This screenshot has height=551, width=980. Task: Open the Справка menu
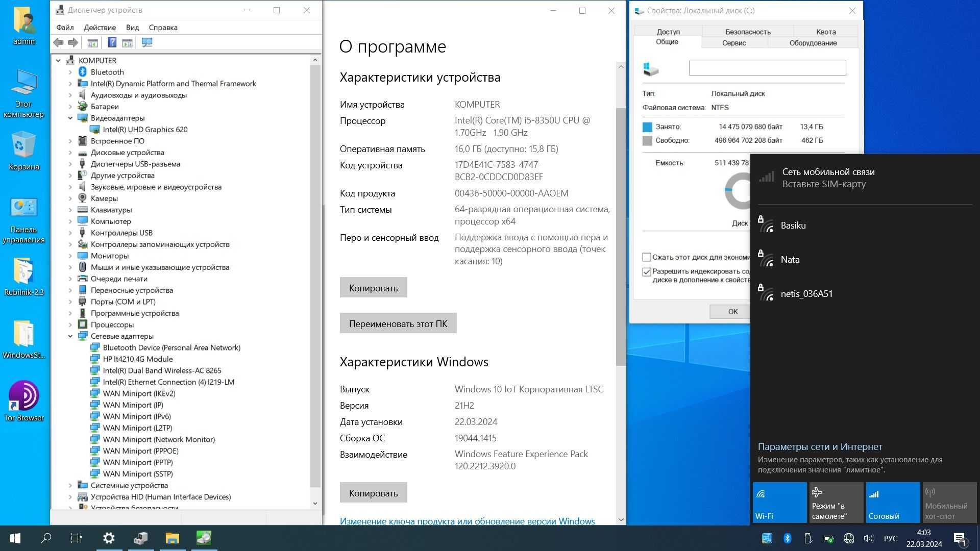[x=163, y=28]
